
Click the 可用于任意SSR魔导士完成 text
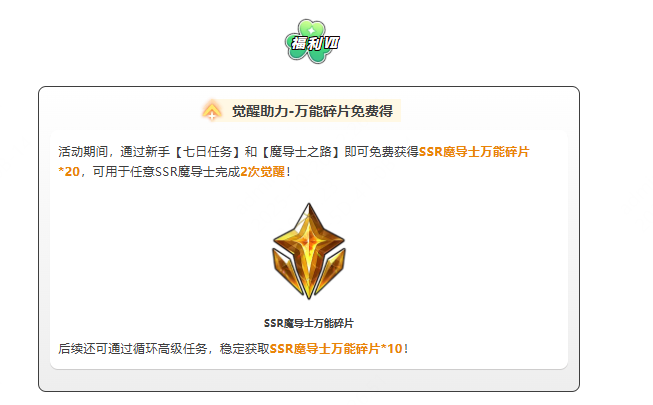pyautogui.click(x=166, y=172)
